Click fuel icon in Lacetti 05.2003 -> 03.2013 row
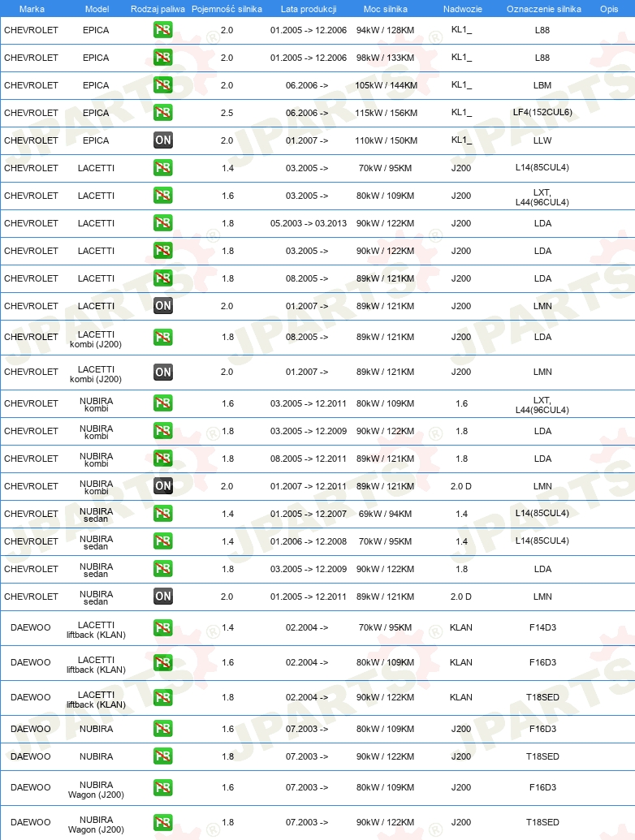The width and height of the screenshot is (635, 840). tap(163, 223)
